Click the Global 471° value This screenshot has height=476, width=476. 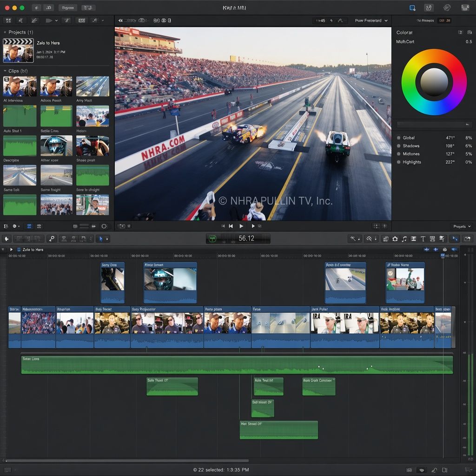tap(450, 138)
